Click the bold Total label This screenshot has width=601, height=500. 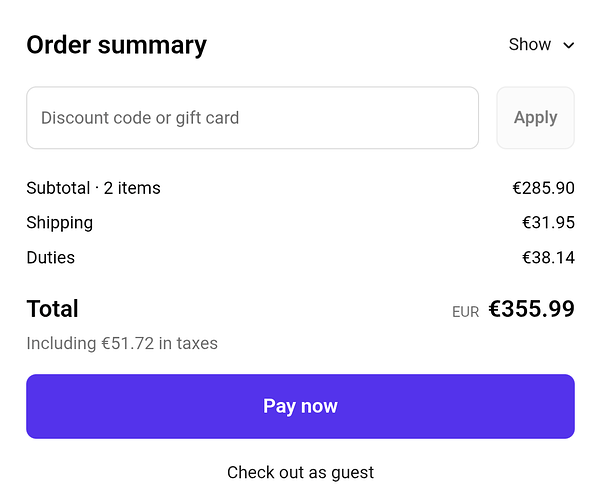pos(52,309)
